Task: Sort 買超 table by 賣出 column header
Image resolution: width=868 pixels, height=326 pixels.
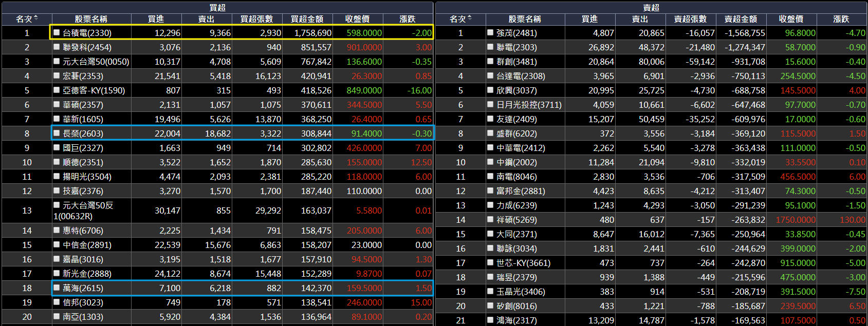Action: pyautogui.click(x=207, y=19)
